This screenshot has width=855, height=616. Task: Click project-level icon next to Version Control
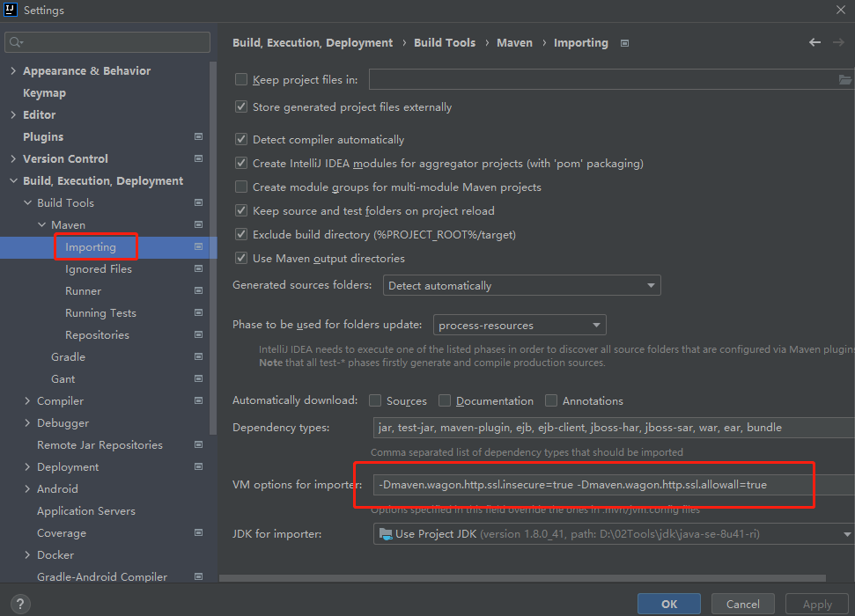pyautogui.click(x=198, y=158)
